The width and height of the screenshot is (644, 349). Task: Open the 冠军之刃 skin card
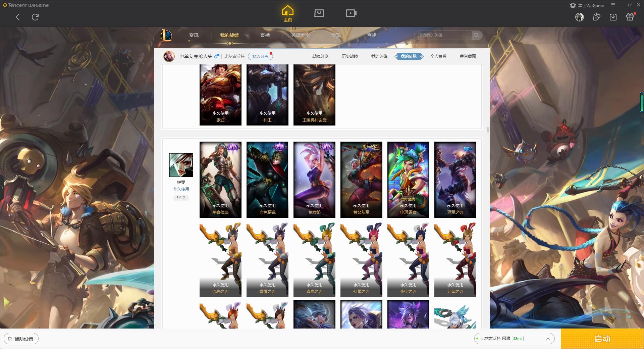[455, 180]
